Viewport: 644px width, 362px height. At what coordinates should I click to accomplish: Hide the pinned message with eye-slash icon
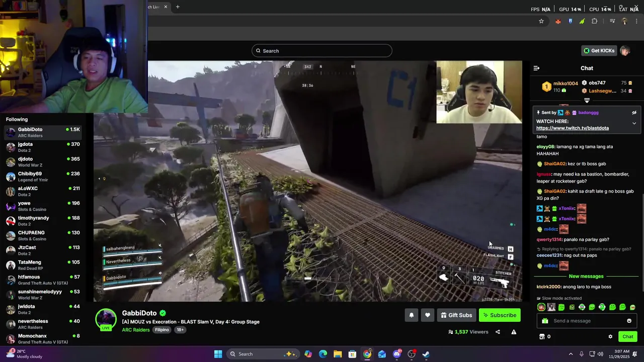coord(634,113)
